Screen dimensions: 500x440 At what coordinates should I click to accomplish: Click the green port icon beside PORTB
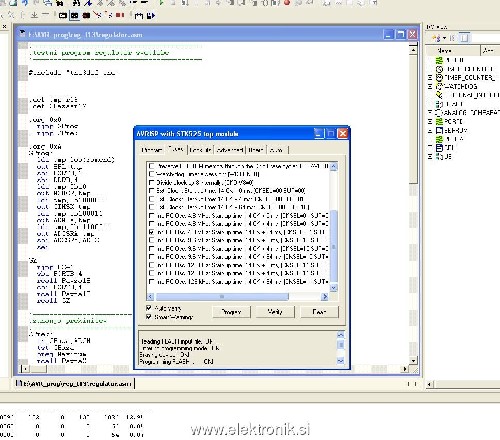pos(439,121)
